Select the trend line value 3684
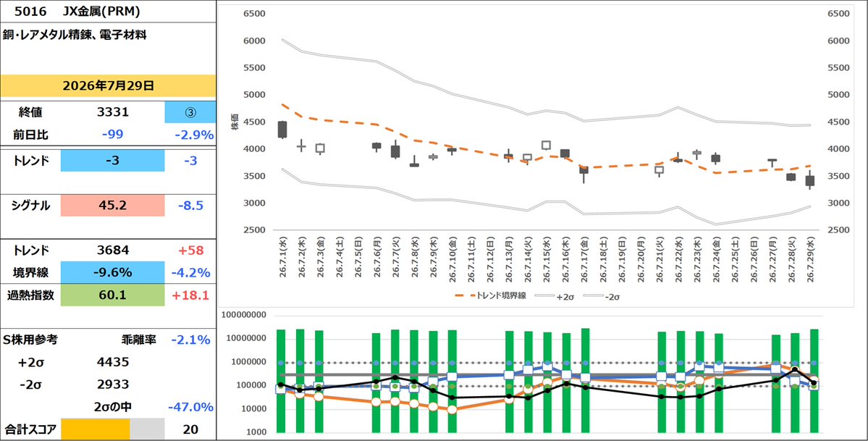The width and height of the screenshot is (868, 441). 112,251
